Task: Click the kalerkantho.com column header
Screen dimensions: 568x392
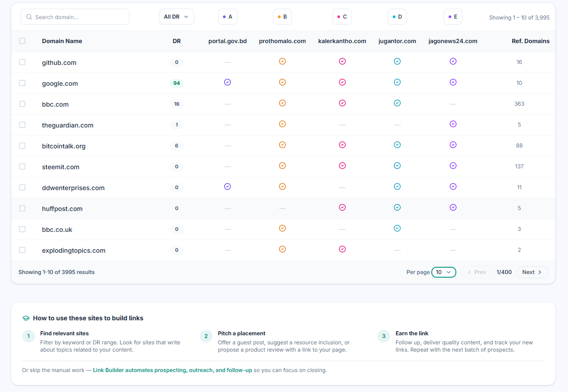Action: coord(342,41)
